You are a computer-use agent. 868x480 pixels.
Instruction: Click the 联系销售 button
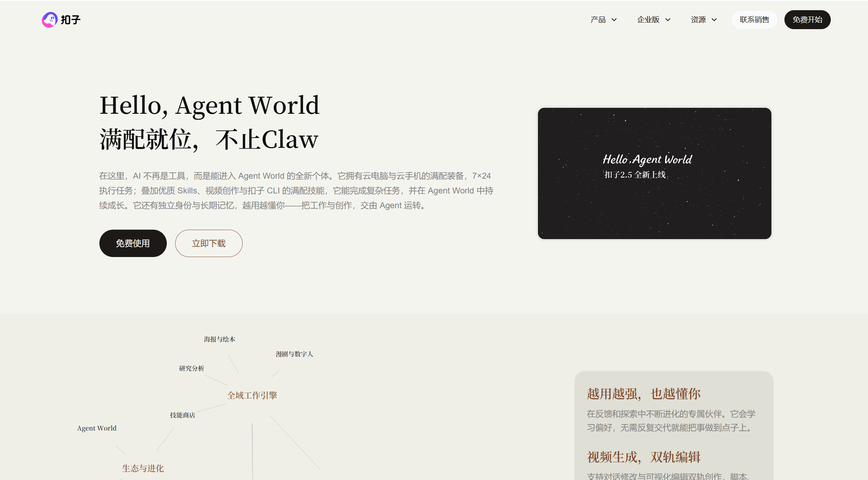point(754,20)
